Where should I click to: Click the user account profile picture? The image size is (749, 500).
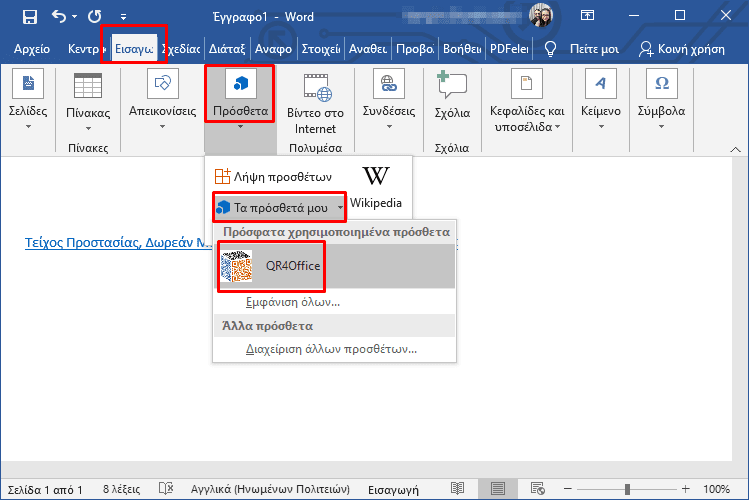tap(541, 15)
